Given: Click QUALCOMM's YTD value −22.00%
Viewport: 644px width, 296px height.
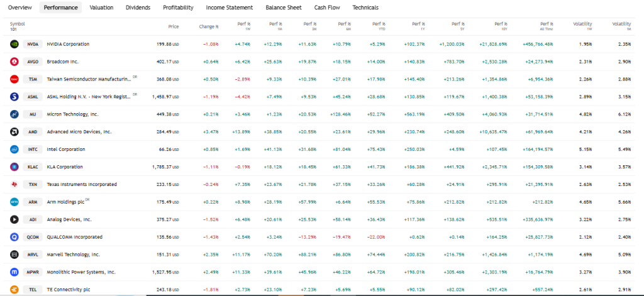Looking at the screenshot, I should (x=377, y=237).
